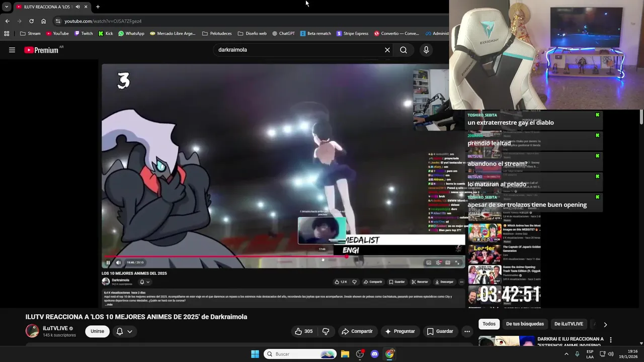Click the taskbar Buscar search box

[x=300, y=354]
